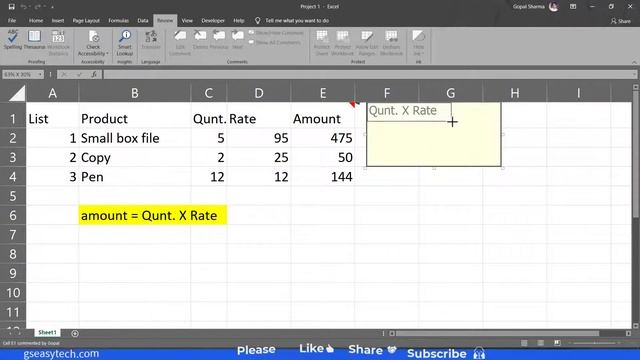
Task: Click the formula bar Cancel X
Action: click(x=64, y=75)
